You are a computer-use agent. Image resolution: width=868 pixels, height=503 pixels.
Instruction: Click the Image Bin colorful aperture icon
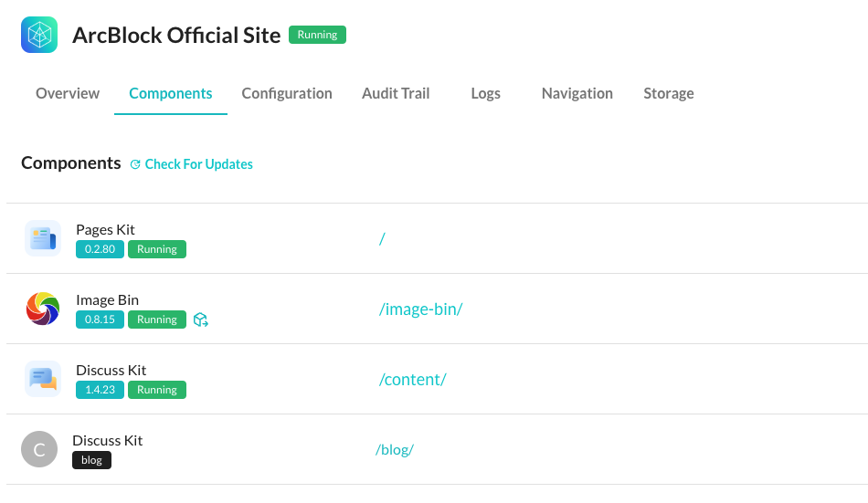[43, 309]
